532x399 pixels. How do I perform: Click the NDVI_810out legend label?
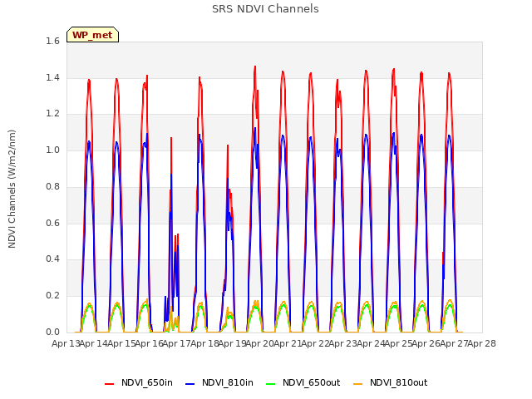398,383
